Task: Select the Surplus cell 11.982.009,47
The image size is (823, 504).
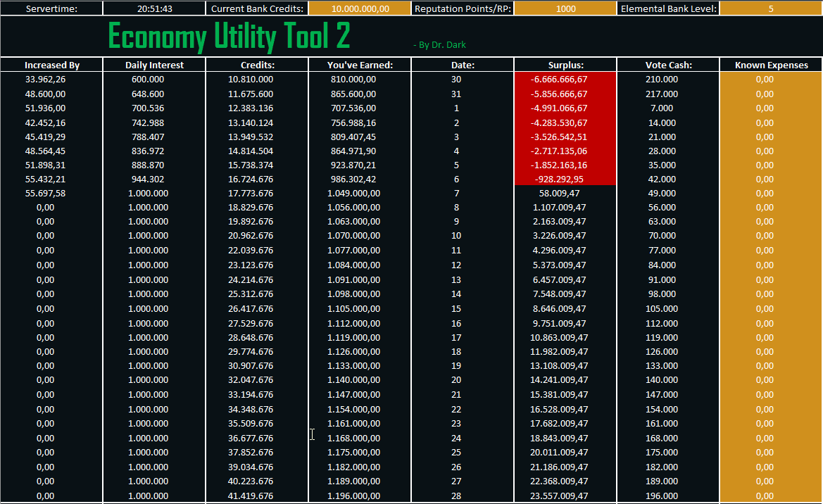Action: (x=559, y=352)
